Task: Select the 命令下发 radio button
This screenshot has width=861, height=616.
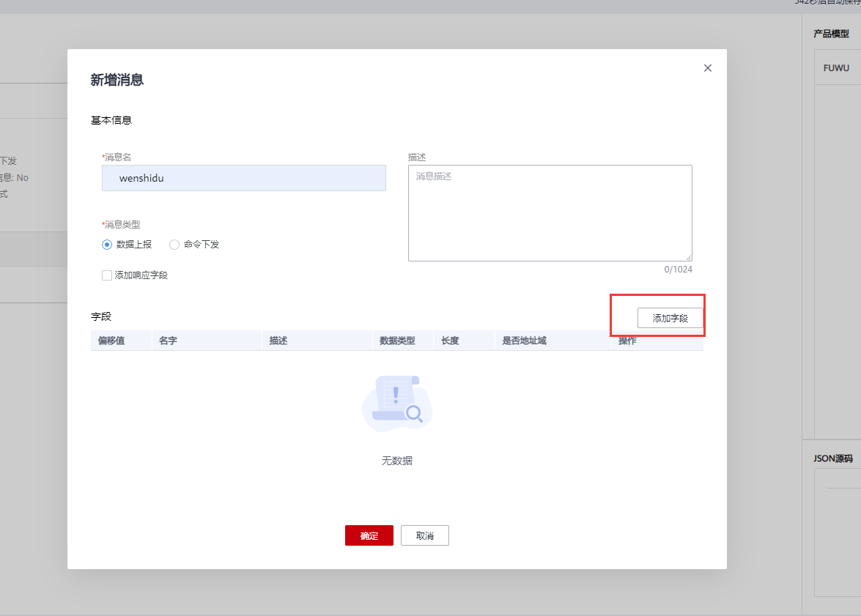Action: click(174, 245)
